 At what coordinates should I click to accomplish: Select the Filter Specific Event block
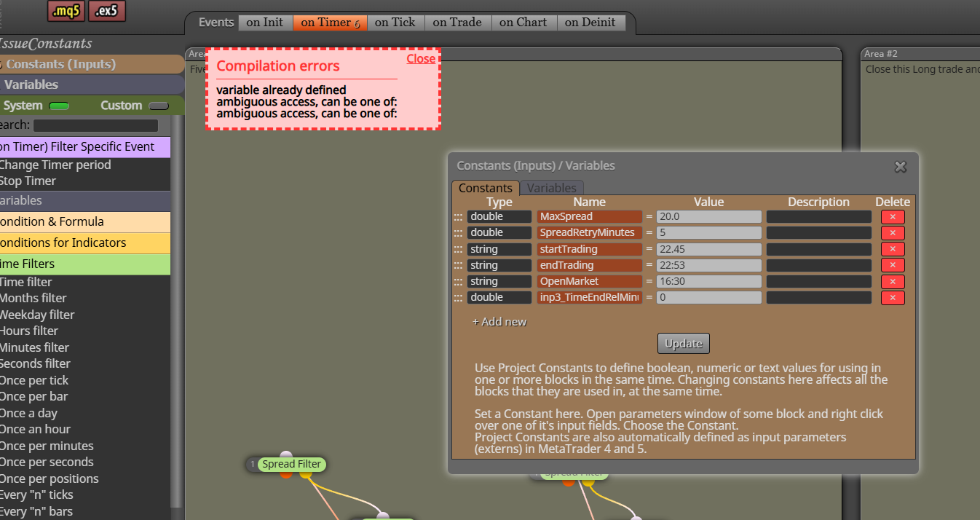(x=85, y=147)
